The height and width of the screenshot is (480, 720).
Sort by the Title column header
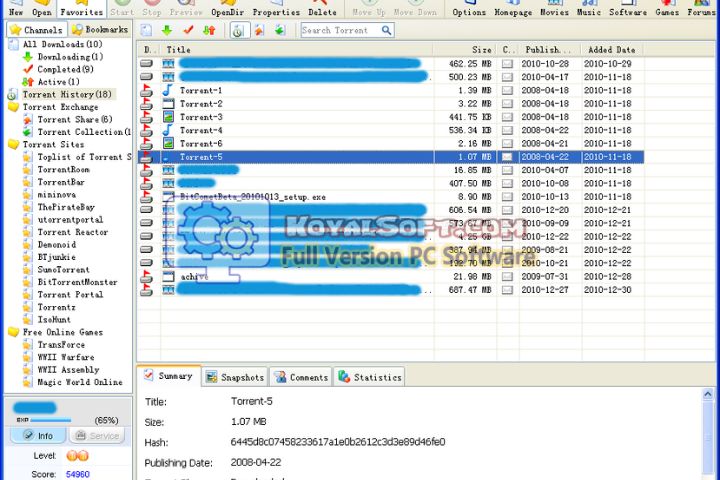click(297, 50)
